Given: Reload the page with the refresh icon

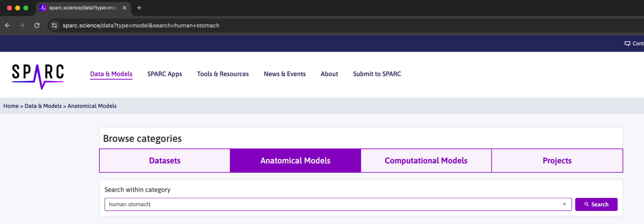Looking at the screenshot, I should click(37, 25).
